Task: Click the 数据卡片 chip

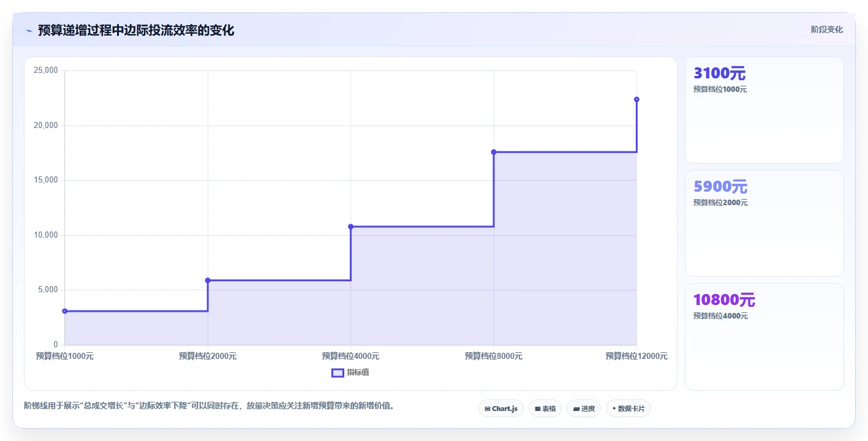Action: pyautogui.click(x=628, y=409)
